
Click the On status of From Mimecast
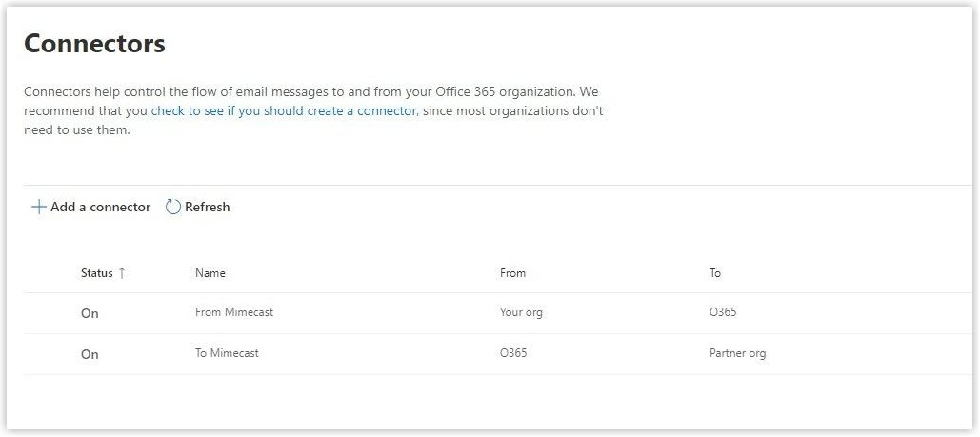click(x=90, y=313)
